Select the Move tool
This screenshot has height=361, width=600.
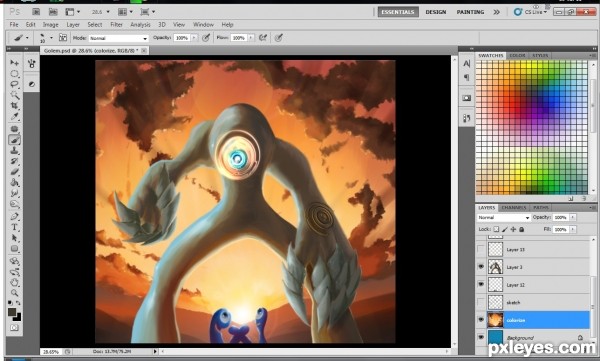click(15, 63)
